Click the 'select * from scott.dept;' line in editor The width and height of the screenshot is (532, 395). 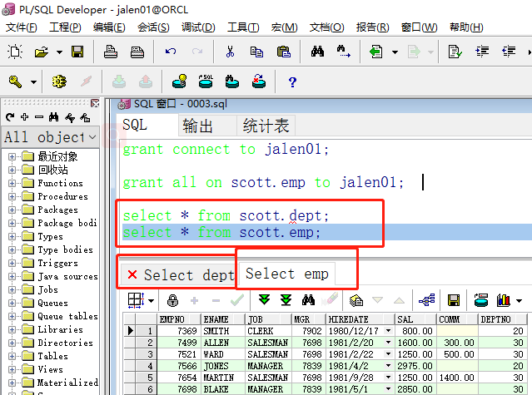point(226,215)
